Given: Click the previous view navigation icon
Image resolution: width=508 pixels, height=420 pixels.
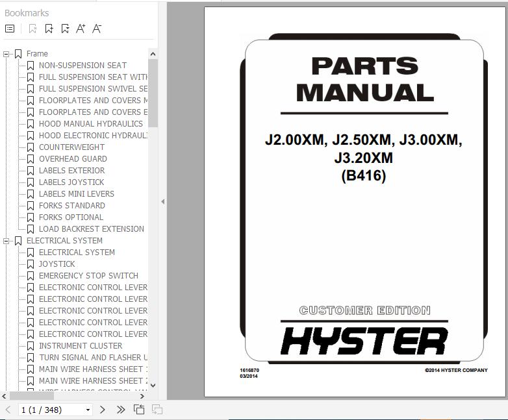Looking at the screenshot, I should tap(139, 410).
